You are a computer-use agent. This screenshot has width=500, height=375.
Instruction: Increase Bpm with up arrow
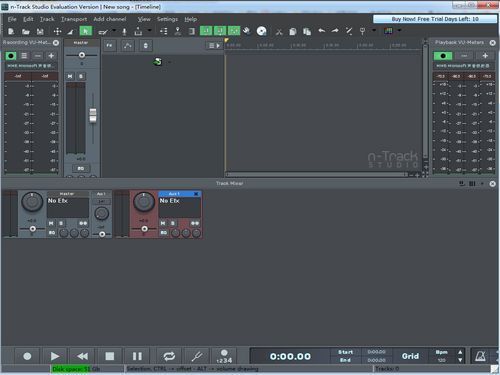tap(460, 352)
